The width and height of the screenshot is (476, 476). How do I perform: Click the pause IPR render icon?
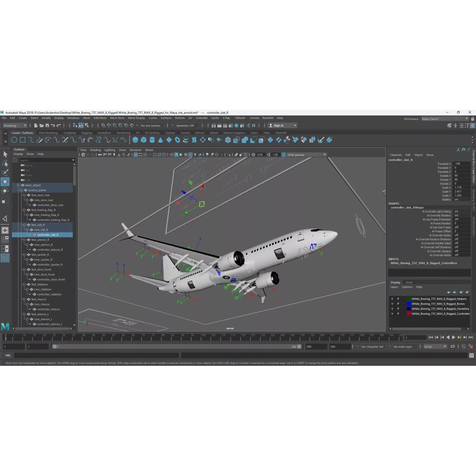click(x=254, y=125)
